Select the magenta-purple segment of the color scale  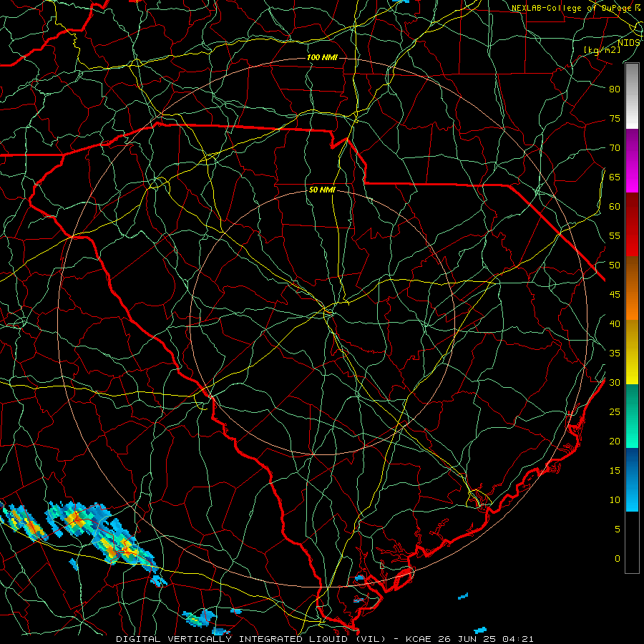632,160
